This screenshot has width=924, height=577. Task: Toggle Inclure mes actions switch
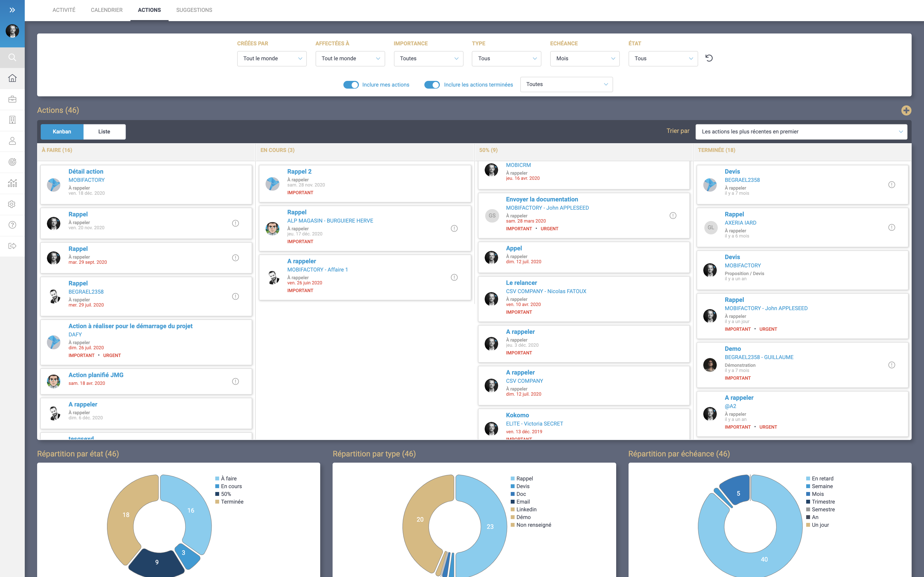(x=351, y=85)
